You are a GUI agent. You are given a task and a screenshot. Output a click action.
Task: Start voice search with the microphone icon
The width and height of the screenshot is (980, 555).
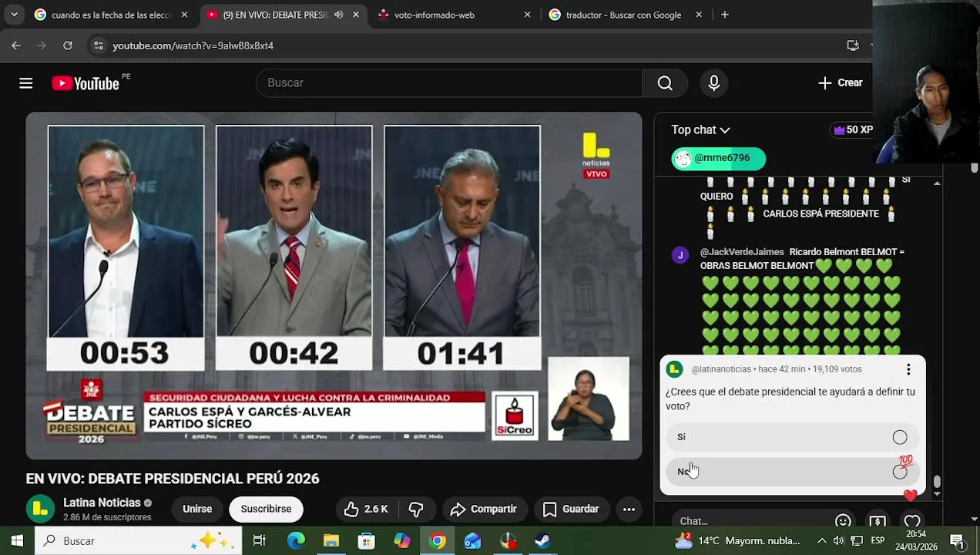[714, 83]
